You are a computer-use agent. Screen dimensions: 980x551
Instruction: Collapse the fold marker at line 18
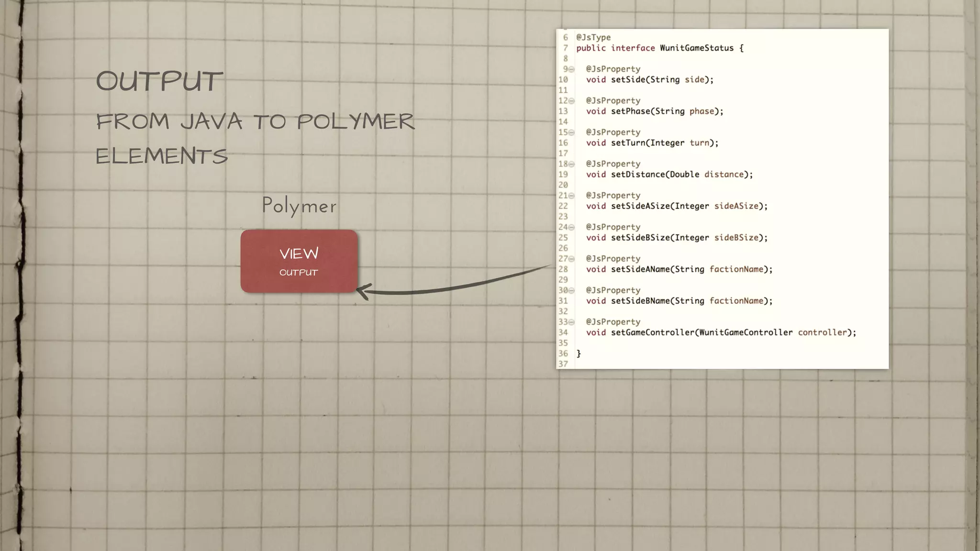(x=571, y=164)
